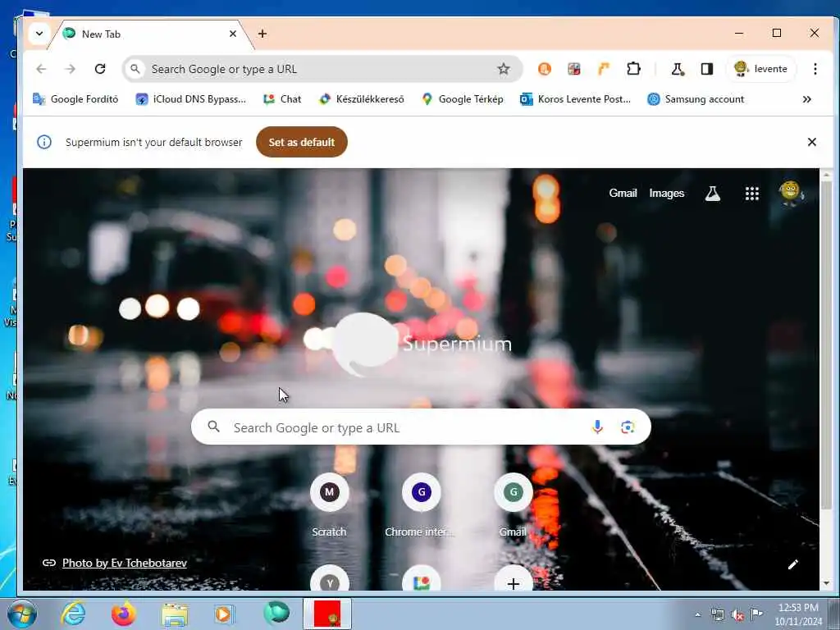Select the New Tab tab
This screenshot has width=840, height=630.
(x=150, y=34)
